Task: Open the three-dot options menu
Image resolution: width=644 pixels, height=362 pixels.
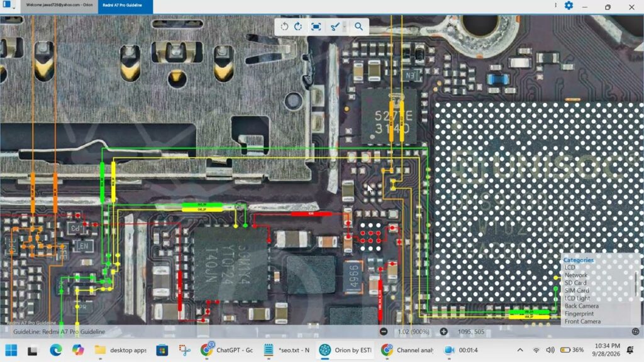Action: tap(555, 6)
